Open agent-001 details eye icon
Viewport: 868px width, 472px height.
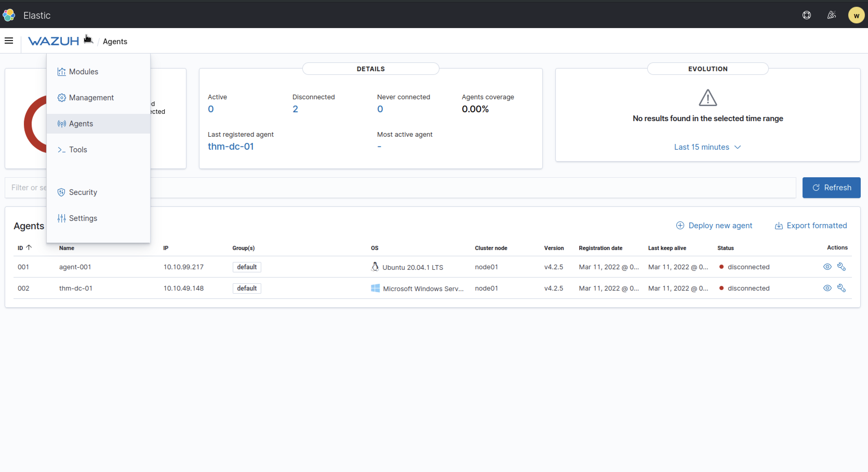(827, 267)
